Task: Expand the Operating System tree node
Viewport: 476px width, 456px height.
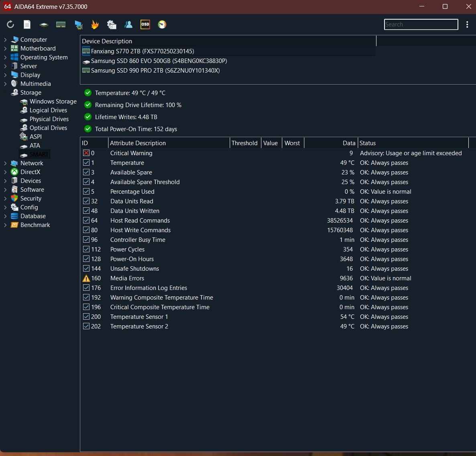Action: [x=5, y=57]
